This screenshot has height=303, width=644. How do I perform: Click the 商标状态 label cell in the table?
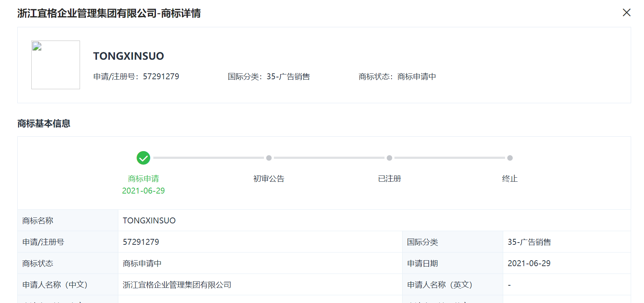(68, 263)
